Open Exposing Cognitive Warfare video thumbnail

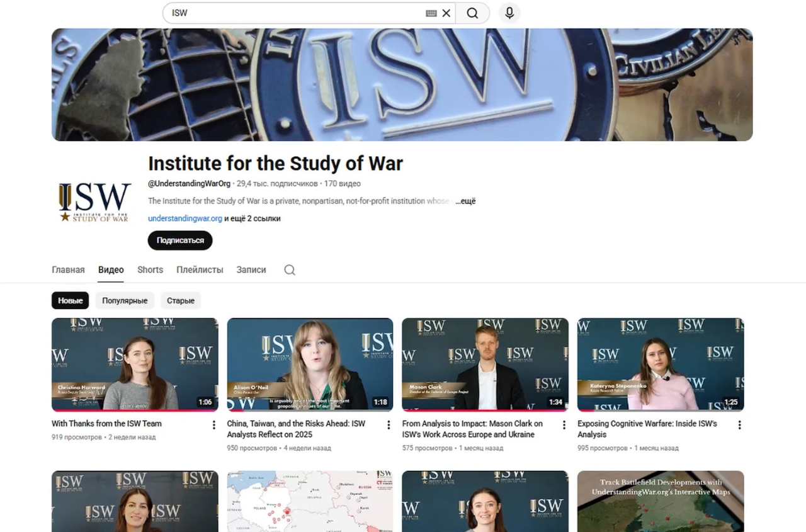pos(660,365)
